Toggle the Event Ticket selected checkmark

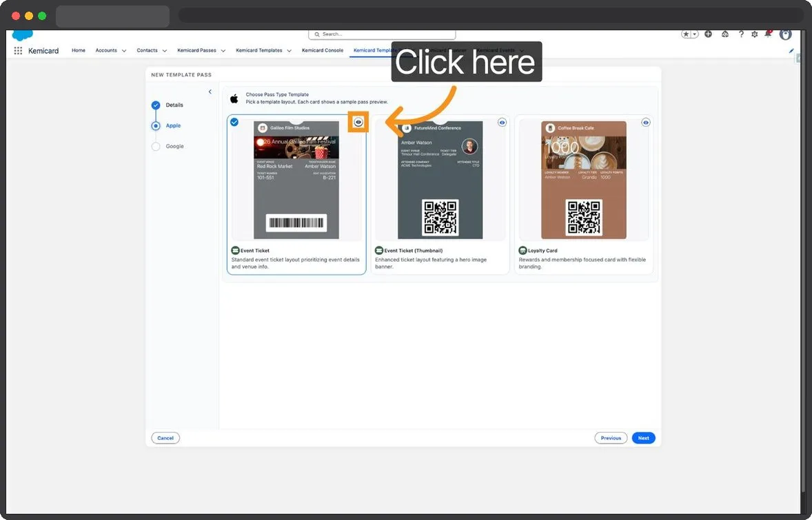point(234,122)
